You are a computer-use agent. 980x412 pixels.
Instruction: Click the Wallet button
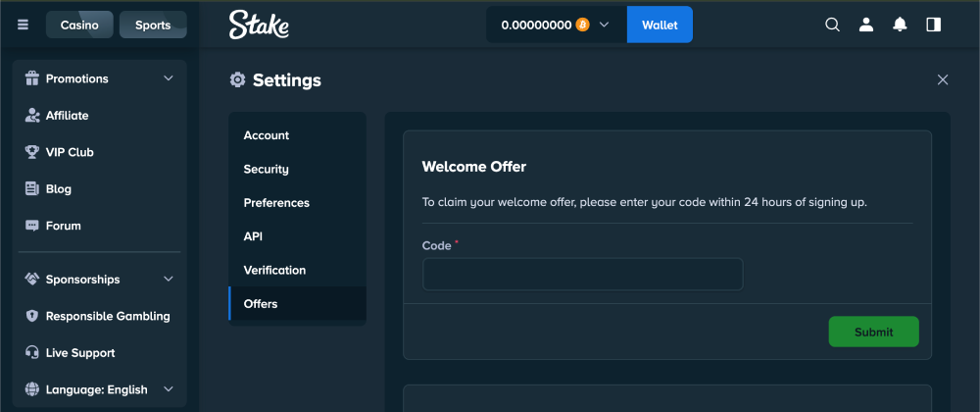coord(660,25)
